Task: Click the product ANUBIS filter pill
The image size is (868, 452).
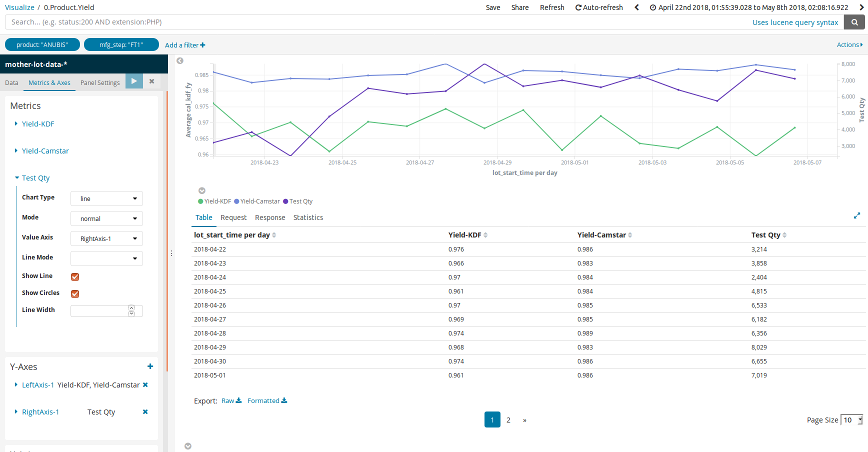Action: [x=42, y=44]
